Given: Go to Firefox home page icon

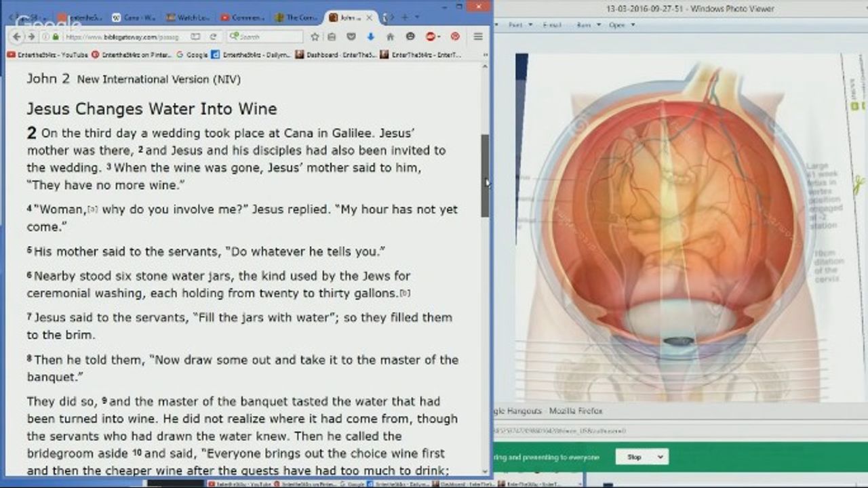Looking at the screenshot, I should pyautogui.click(x=390, y=37).
